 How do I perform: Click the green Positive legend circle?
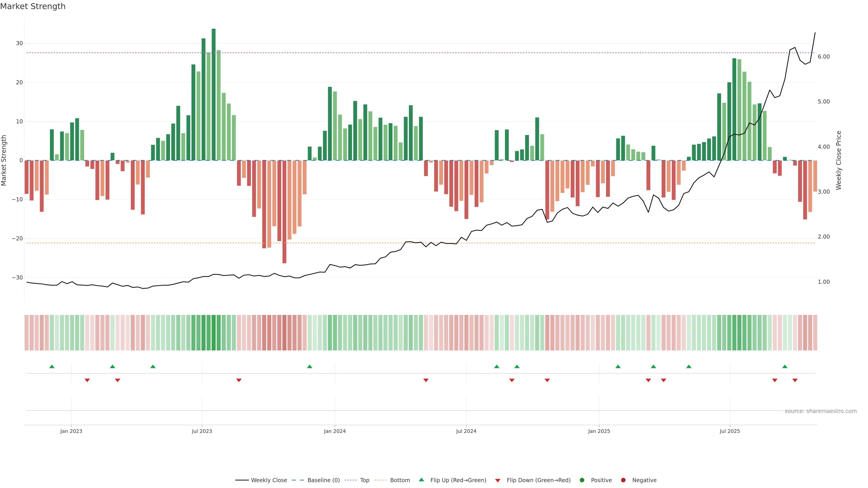[582, 480]
